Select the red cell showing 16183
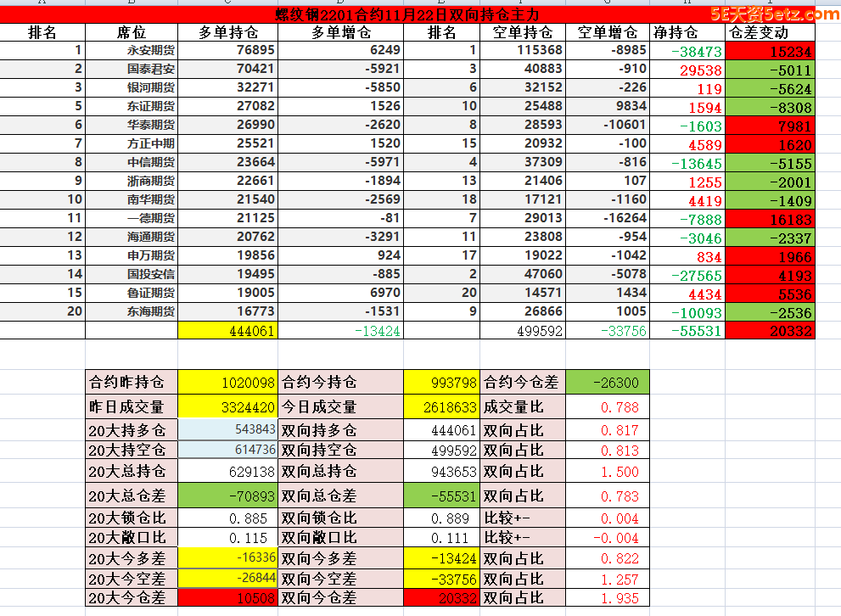Viewport: 841px width, 616px height. coord(770,219)
